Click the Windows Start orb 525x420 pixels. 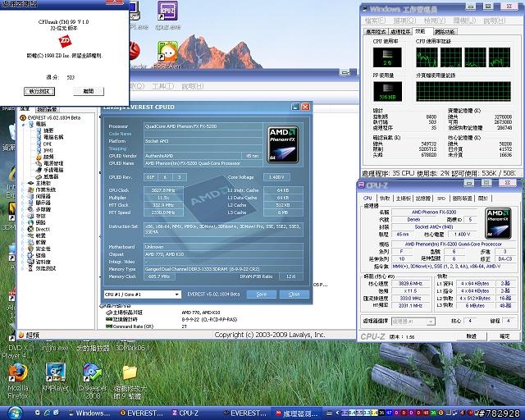click(x=15, y=413)
